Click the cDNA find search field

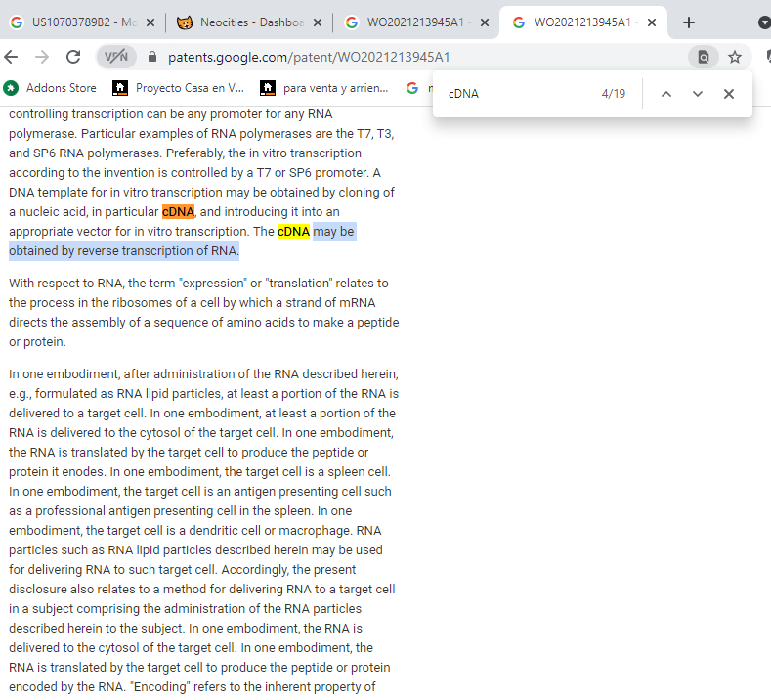pyautogui.click(x=518, y=94)
